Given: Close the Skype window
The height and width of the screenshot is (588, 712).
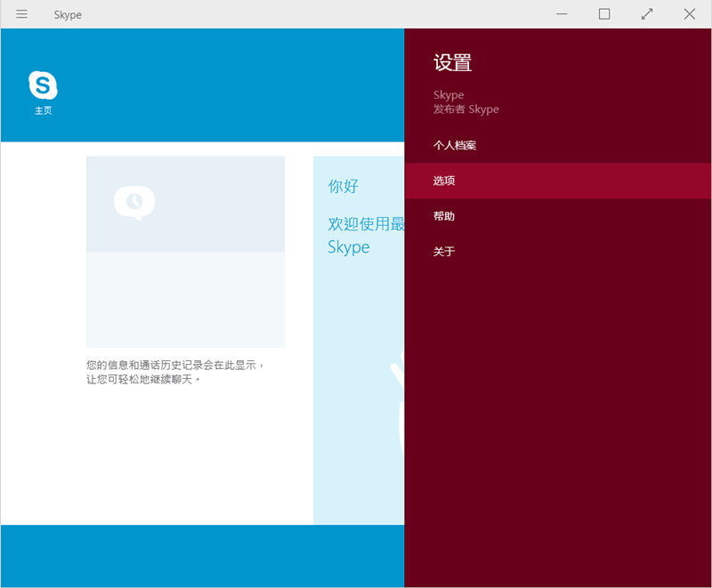Looking at the screenshot, I should (689, 14).
